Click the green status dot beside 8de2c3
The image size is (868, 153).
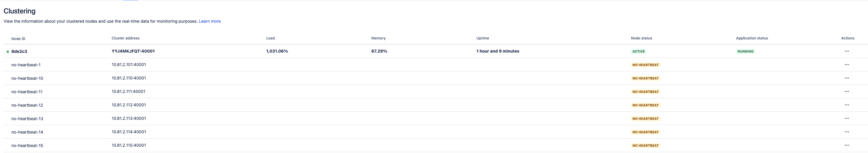8,52
